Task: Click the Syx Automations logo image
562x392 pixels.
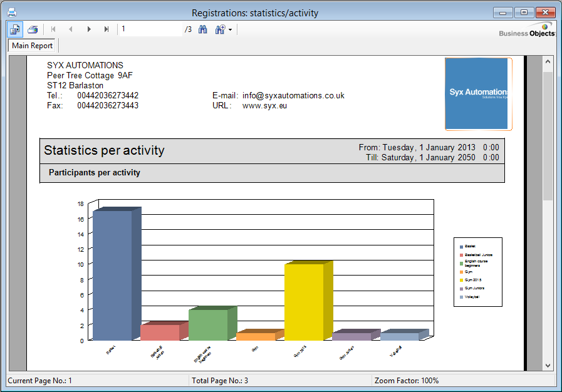Action: point(478,94)
